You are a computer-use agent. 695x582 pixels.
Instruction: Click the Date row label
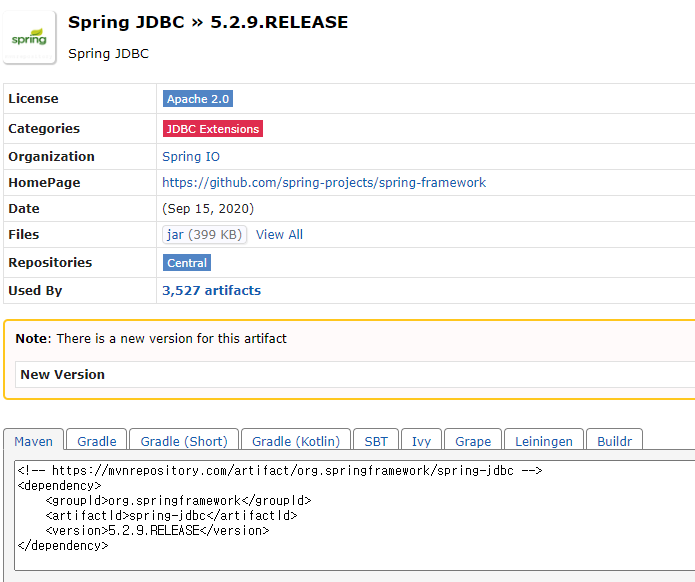coord(24,208)
